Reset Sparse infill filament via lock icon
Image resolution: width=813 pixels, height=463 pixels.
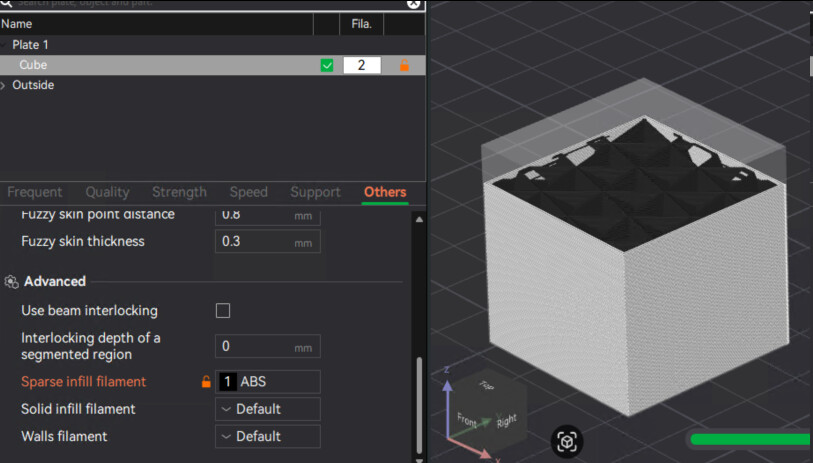click(206, 382)
